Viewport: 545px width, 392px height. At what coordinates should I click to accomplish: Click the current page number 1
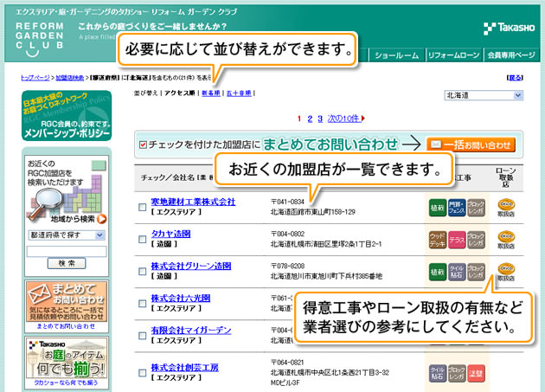tap(299, 119)
